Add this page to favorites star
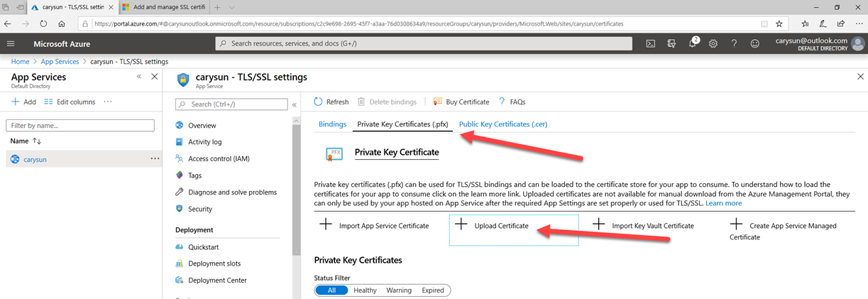This screenshot has width=868, height=299. coord(779,23)
